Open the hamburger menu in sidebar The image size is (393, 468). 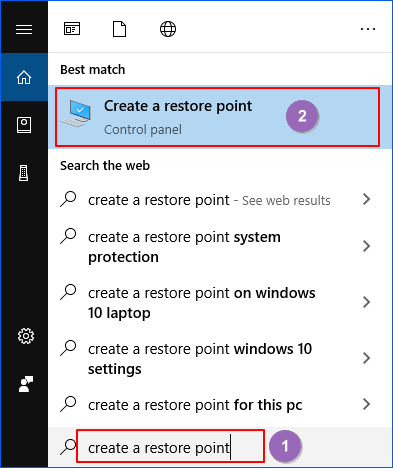tap(24, 29)
